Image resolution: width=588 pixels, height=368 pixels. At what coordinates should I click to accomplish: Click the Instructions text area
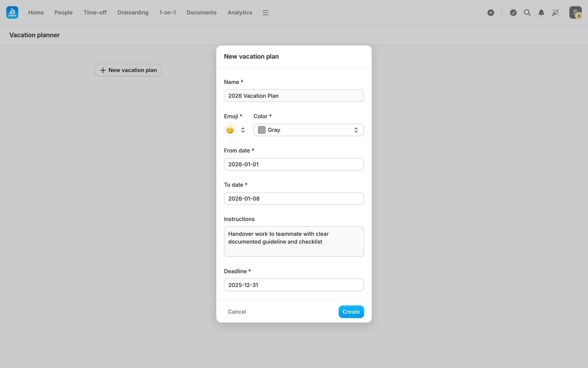pyautogui.click(x=294, y=242)
